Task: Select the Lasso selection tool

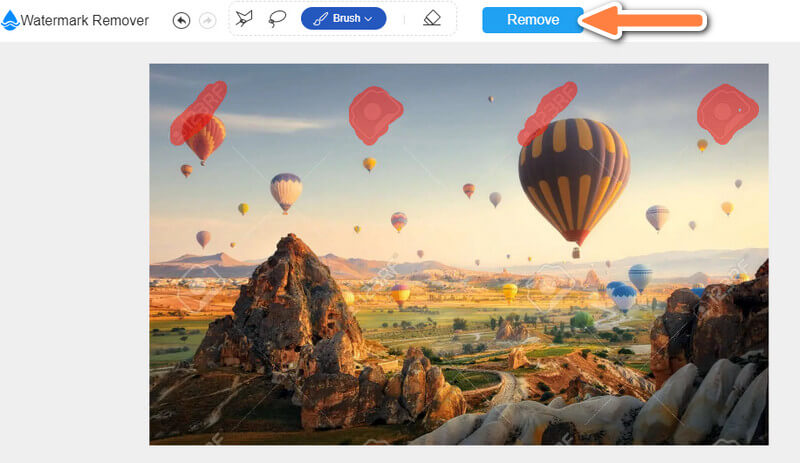Action: (x=277, y=19)
